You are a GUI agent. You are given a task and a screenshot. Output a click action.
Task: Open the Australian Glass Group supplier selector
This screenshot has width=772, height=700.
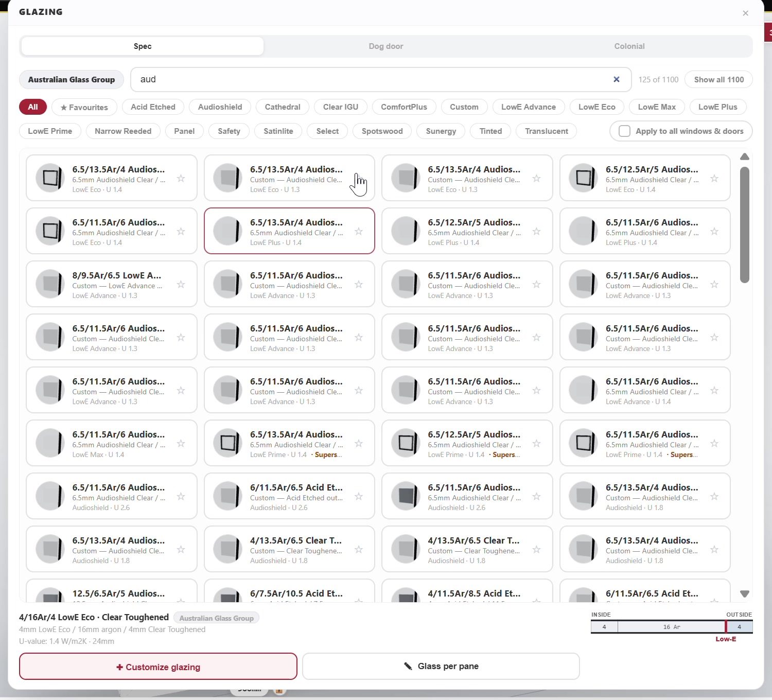coord(72,79)
